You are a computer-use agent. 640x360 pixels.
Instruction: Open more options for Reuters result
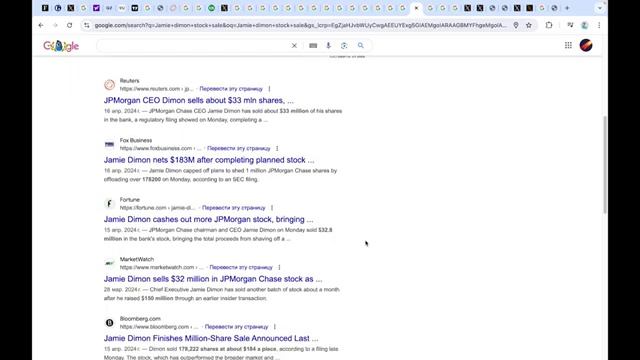pyautogui.click(x=269, y=89)
